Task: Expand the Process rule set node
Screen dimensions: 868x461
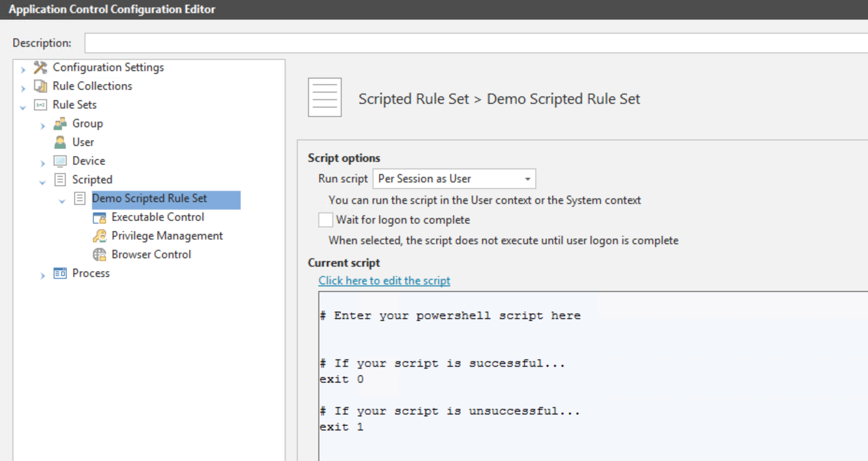Action: [42, 275]
